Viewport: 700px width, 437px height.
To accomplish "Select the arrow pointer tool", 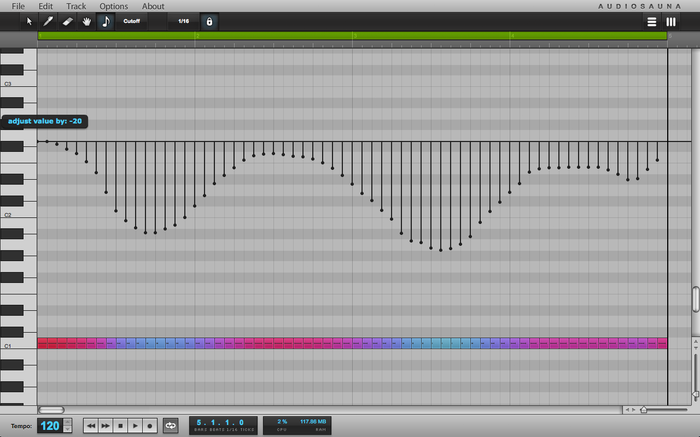I will click(x=29, y=21).
